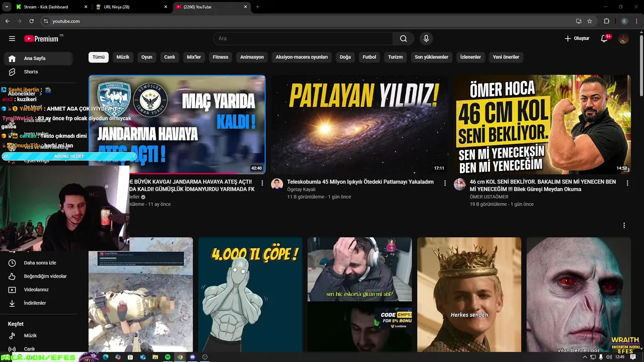This screenshot has height=362, width=644.
Task: Reload the page
Action: pos(31,21)
